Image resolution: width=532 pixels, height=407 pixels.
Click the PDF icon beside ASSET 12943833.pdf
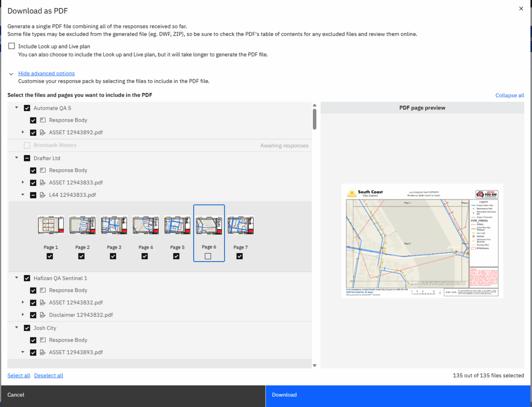42,183
